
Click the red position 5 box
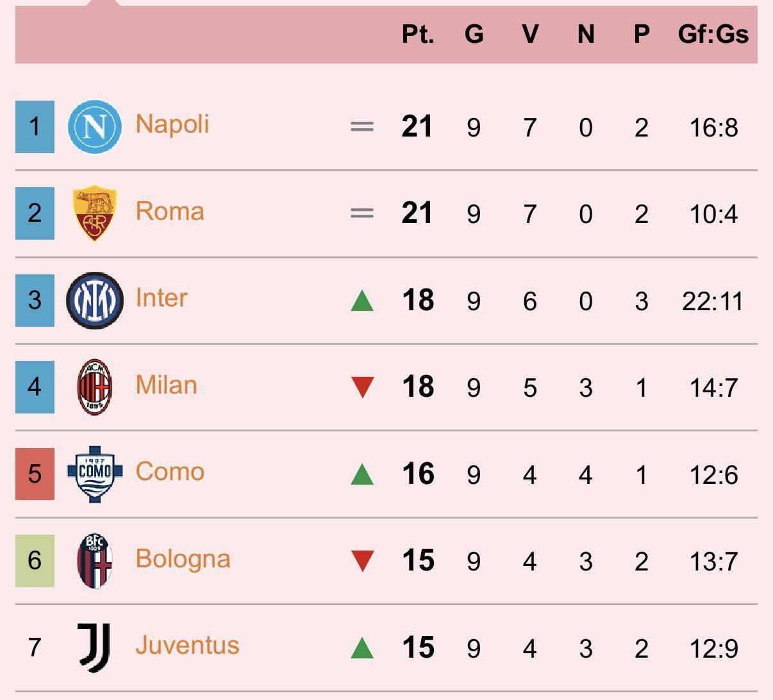coord(35,474)
